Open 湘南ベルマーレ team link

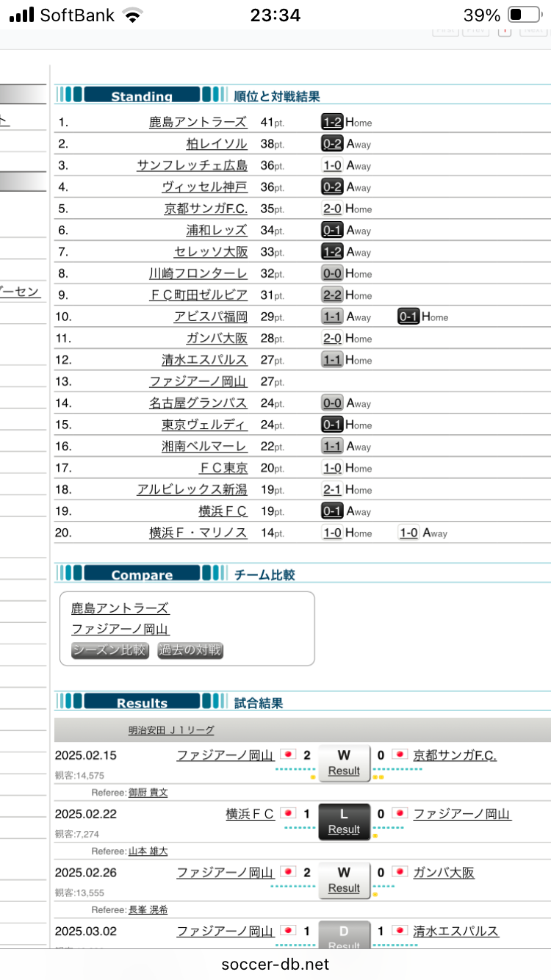point(204,447)
